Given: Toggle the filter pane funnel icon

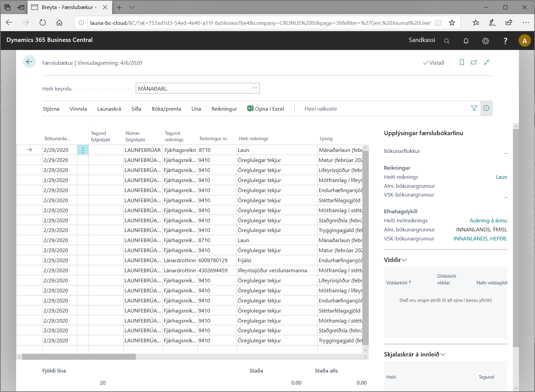Looking at the screenshot, I should 474,108.
